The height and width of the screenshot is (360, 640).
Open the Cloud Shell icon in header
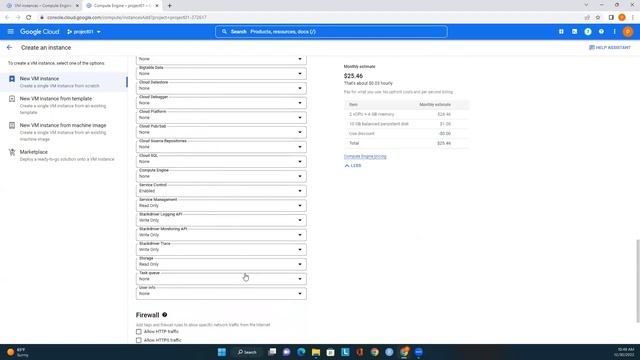(574, 31)
